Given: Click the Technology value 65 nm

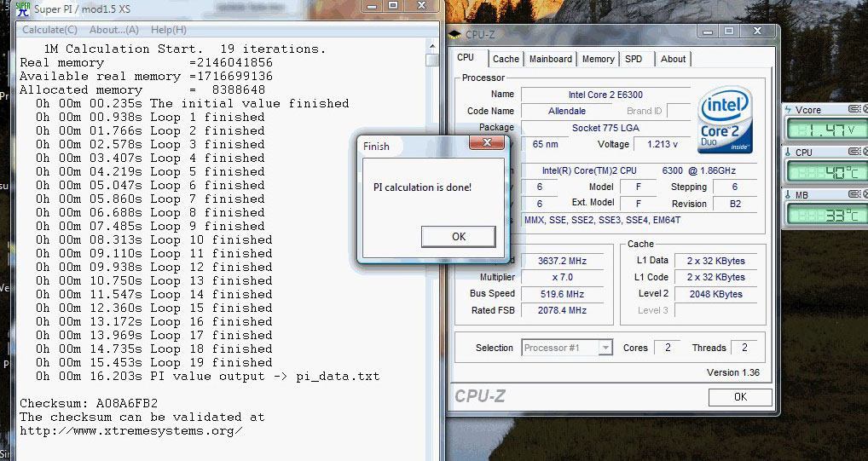Looking at the screenshot, I should point(545,144).
